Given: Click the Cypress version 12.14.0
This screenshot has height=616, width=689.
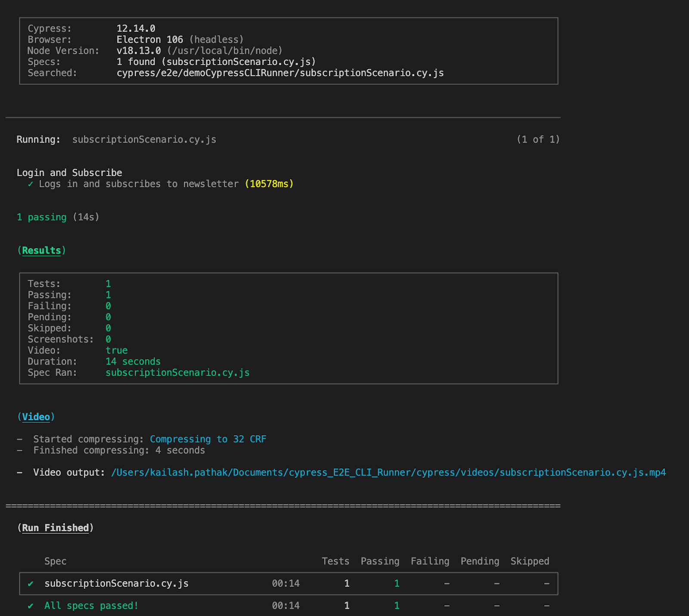Looking at the screenshot, I should [x=136, y=28].
